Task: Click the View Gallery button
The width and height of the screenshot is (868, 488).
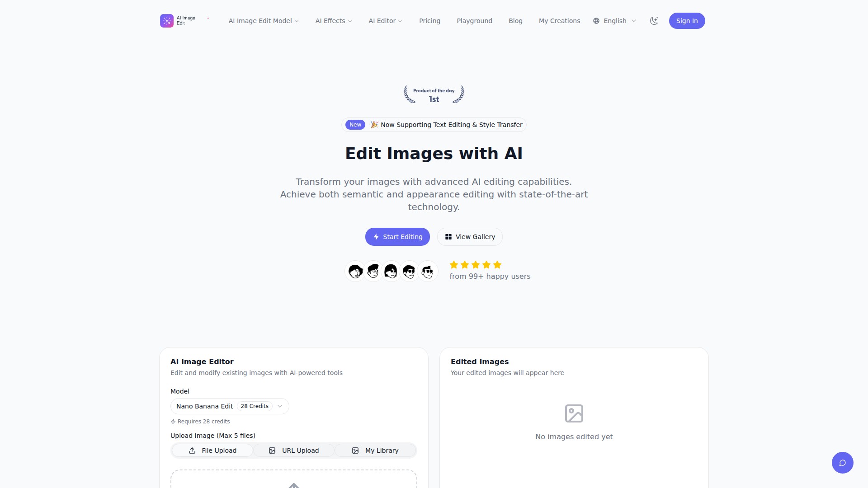Action: [470, 237]
